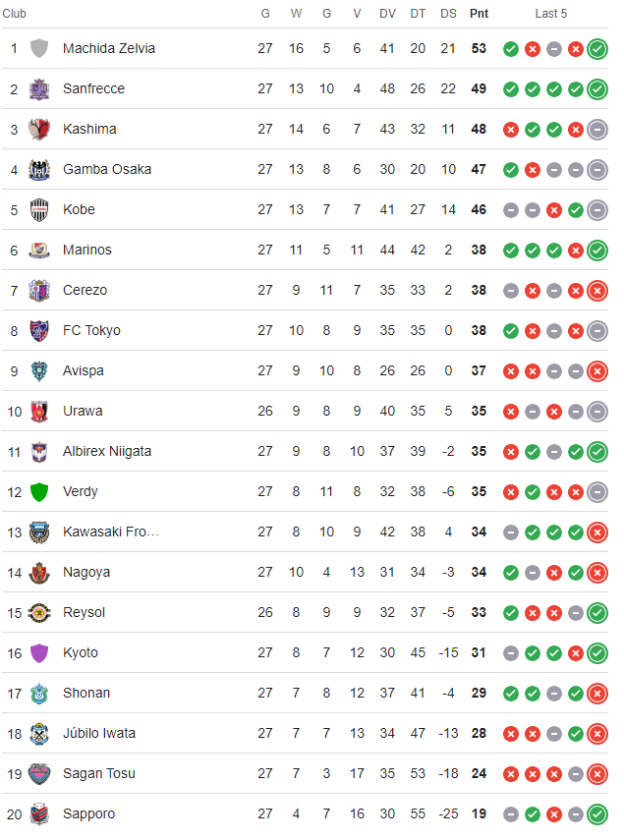Click the Urawa club crest icon
The height and width of the screenshot is (840, 624).
point(39,411)
